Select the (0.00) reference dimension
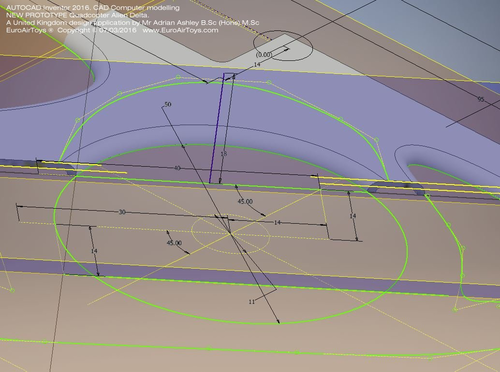This screenshot has height=372, width=500. pos(264,54)
